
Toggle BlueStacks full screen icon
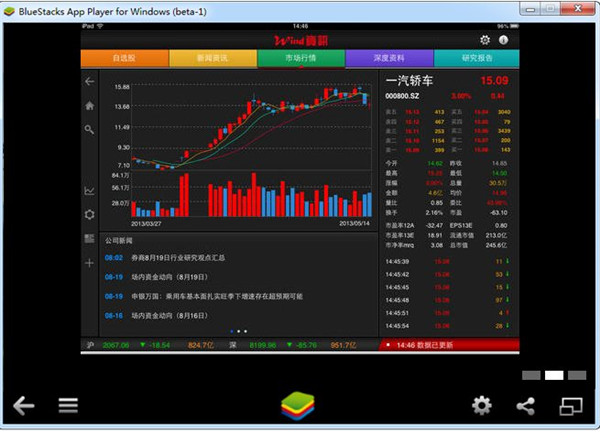click(x=571, y=406)
